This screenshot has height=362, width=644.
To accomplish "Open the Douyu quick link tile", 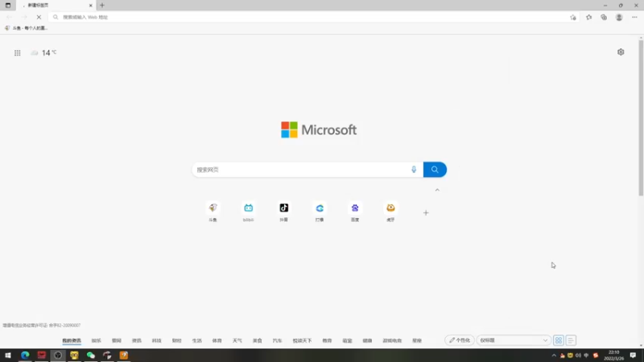I will click(x=213, y=212).
